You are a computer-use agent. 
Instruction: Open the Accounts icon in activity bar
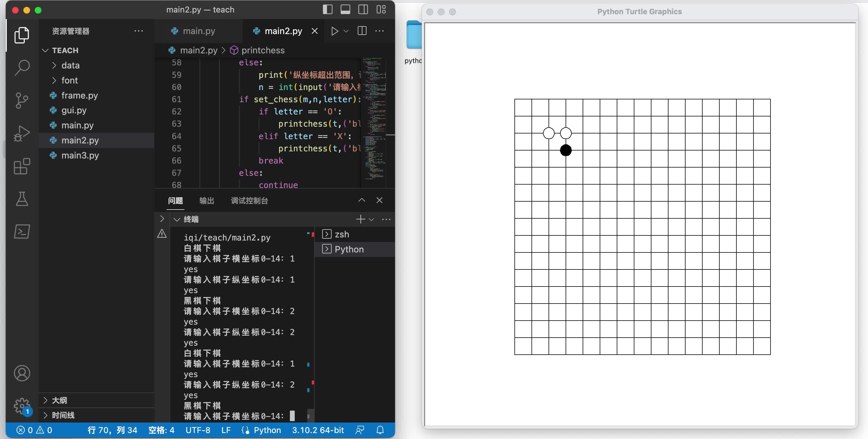pos(22,373)
